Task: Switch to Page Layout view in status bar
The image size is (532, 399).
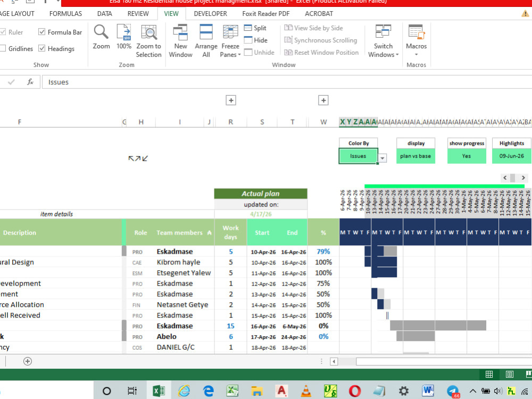Action: click(x=509, y=374)
